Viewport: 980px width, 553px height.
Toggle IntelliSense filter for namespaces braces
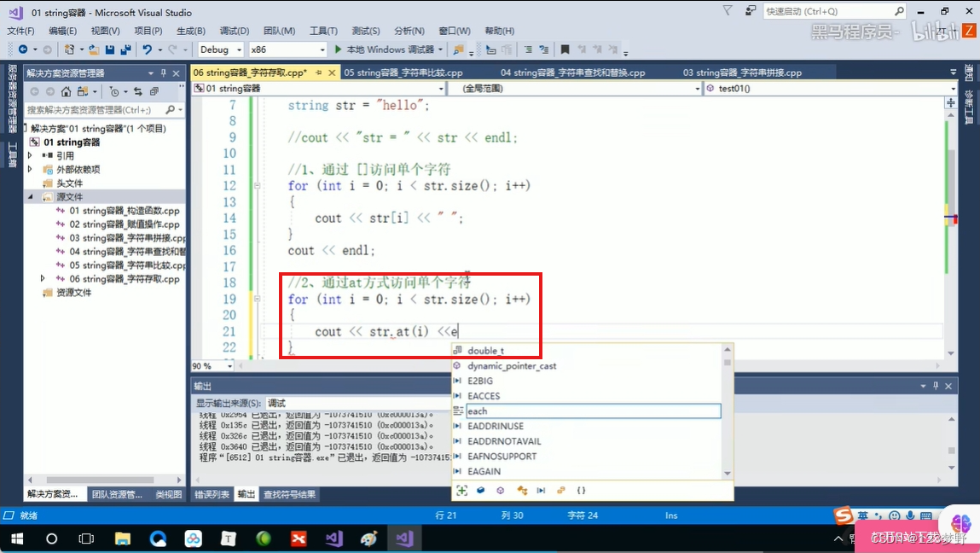pos(581,491)
